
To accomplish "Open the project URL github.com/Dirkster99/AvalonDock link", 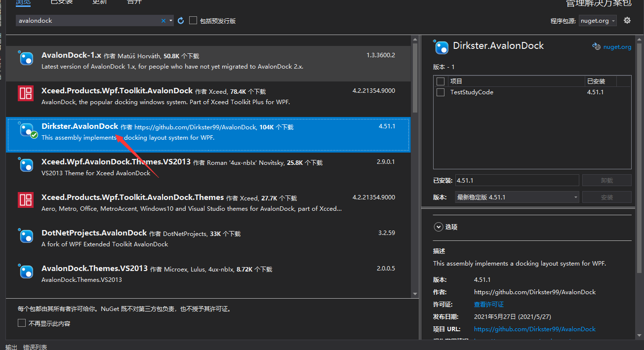I will pos(535,329).
